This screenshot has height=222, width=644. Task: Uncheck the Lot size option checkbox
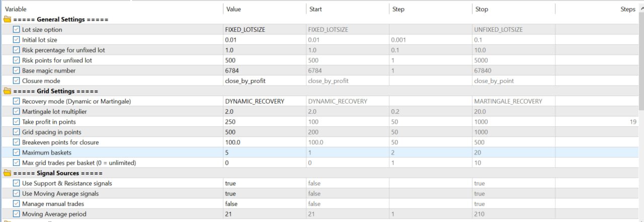click(17, 30)
